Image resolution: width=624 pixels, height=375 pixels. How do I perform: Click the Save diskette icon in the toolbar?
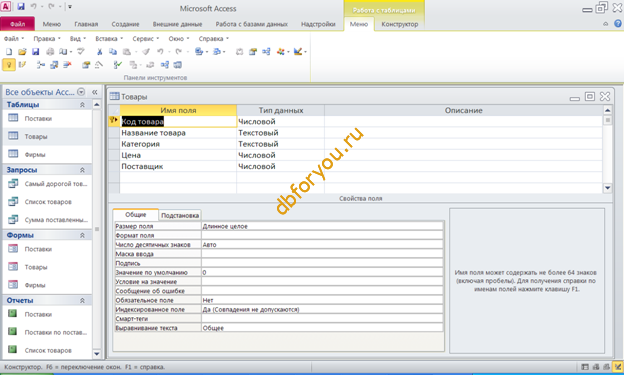click(x=35, y=52)
